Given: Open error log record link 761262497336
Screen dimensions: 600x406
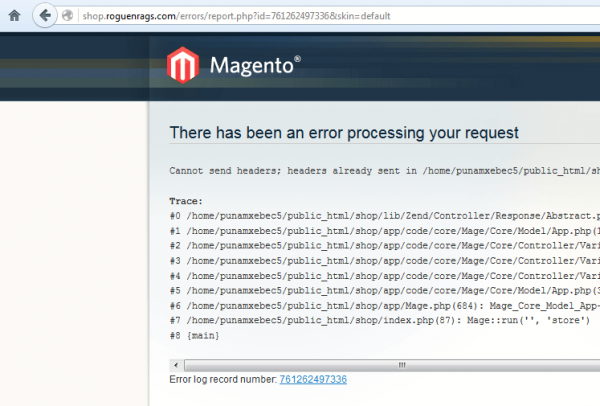Looking at the screenshot, I should coord(313,380).
